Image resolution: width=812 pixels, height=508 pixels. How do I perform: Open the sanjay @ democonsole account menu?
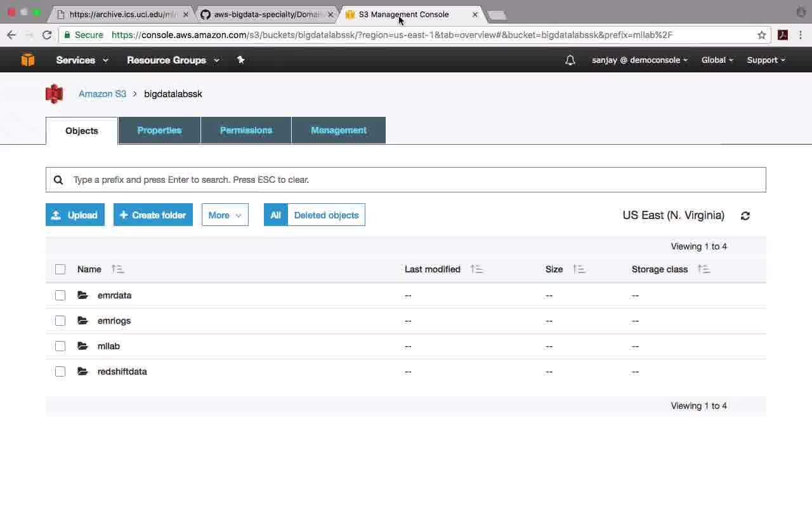pos(640,60)
